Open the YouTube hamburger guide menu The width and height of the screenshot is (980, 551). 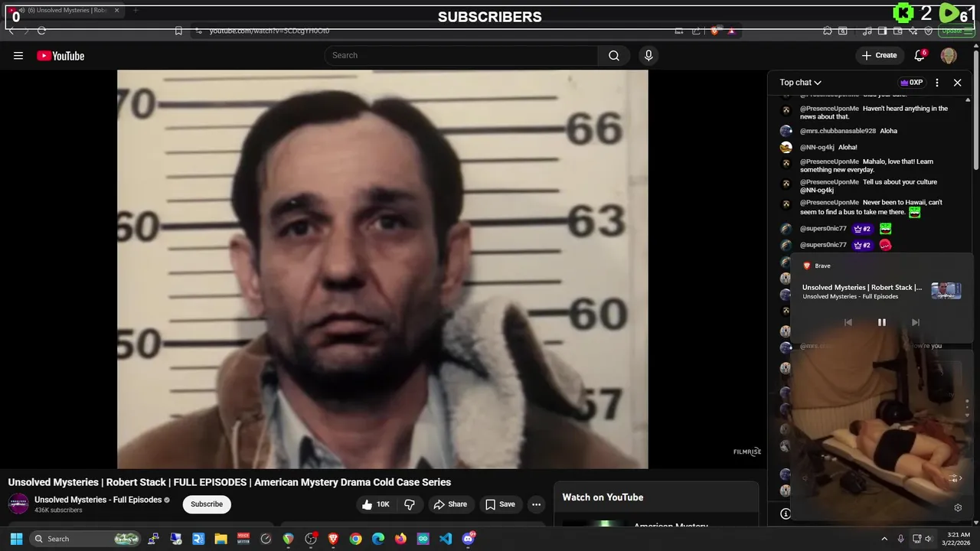pos(18,55)
